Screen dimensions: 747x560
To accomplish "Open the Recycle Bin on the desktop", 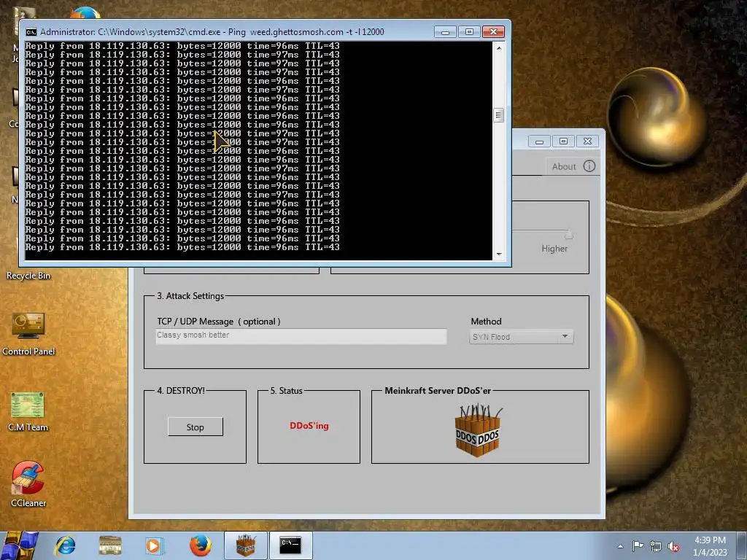I will pyautogui.click(x=28, y=275).
